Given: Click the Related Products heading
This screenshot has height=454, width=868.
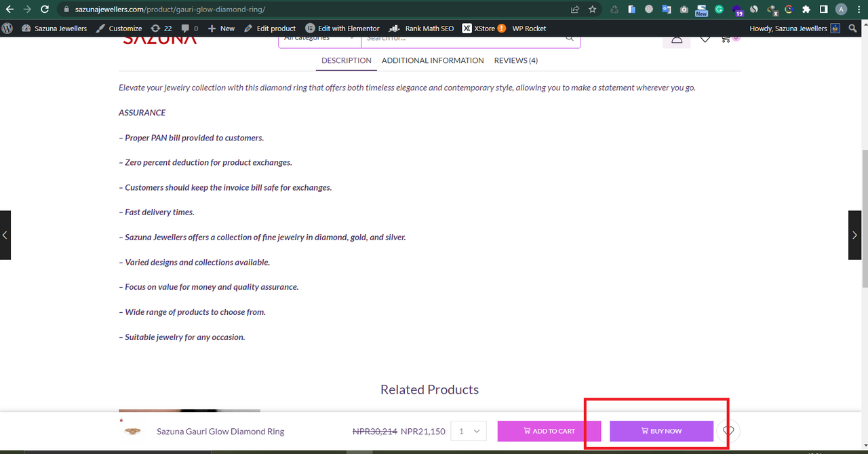Looking at the screenshot, I should click(429, 390).
